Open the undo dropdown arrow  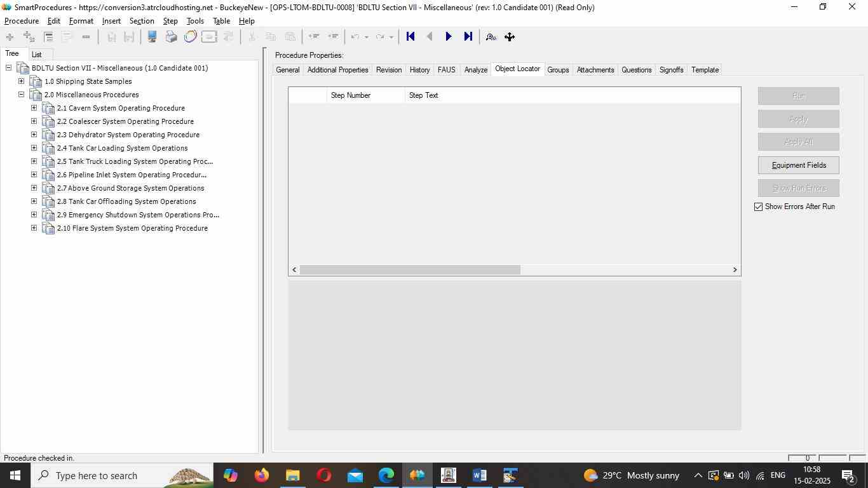367,37
